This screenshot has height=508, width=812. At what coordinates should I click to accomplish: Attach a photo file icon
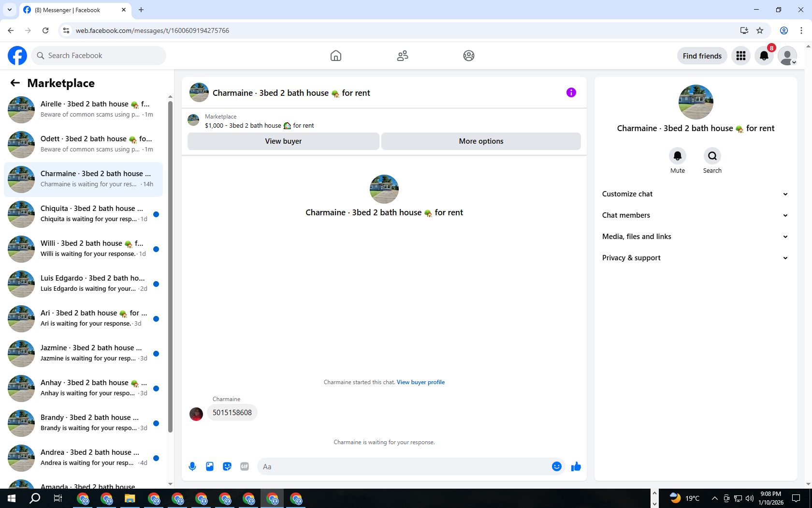click(210, 466)
